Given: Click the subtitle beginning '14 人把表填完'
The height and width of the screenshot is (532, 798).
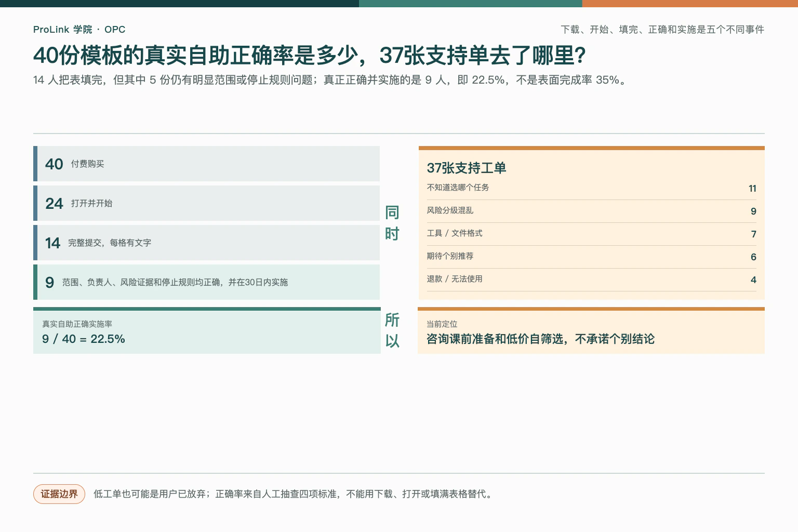Looking at the screenshot, I should pyautogui.click(x=331, y=80).
